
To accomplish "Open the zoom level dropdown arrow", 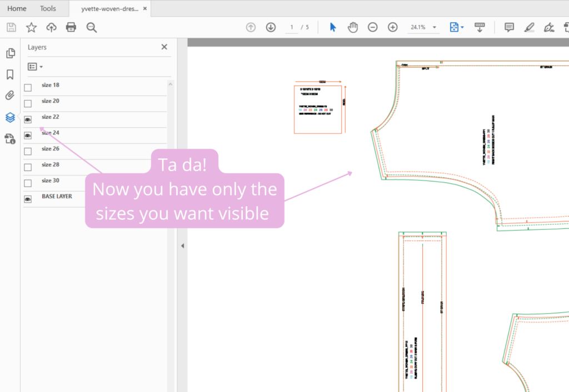I will [435, 27].
